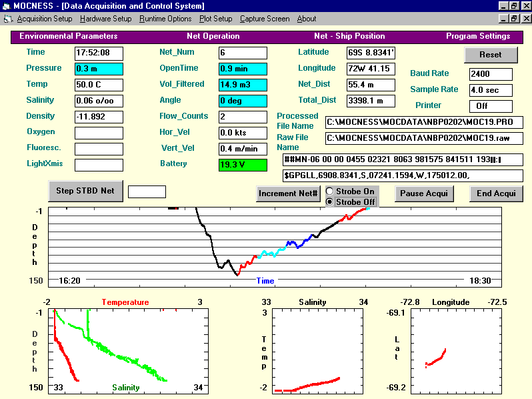
Task: Click the Vert_Vel field 0.4 m/min
Action: tap(243, 149)
